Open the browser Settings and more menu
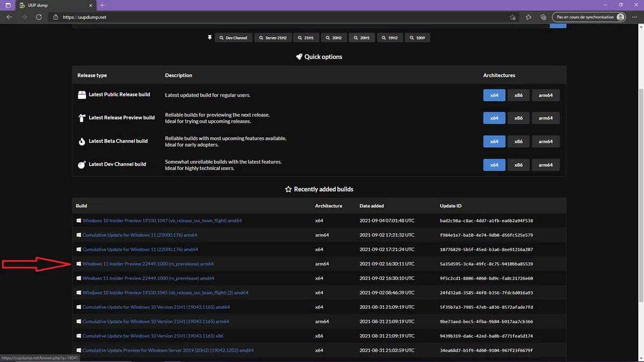 click(635, 17)
